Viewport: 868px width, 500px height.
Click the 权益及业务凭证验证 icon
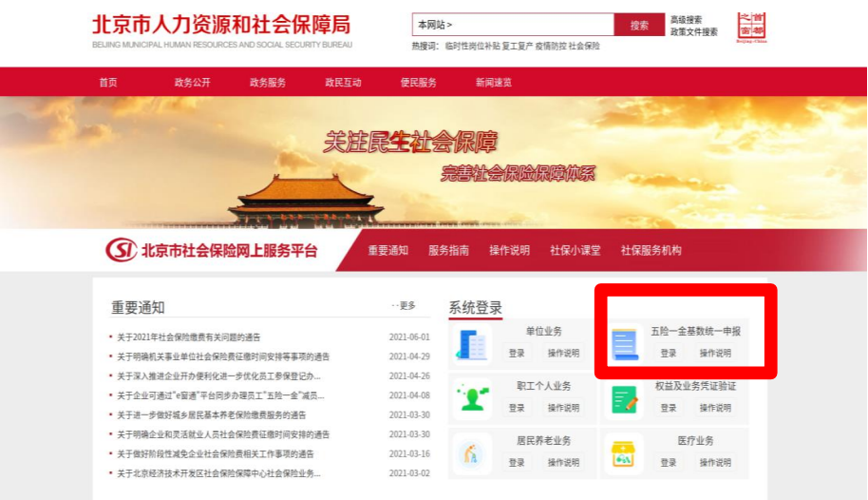click(x=624, y=398)
